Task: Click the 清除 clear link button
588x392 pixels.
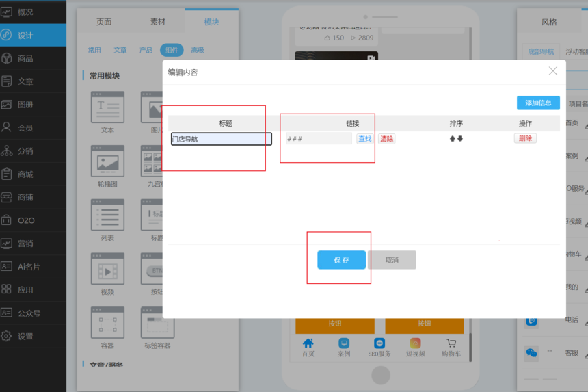Action: point(386,139)
